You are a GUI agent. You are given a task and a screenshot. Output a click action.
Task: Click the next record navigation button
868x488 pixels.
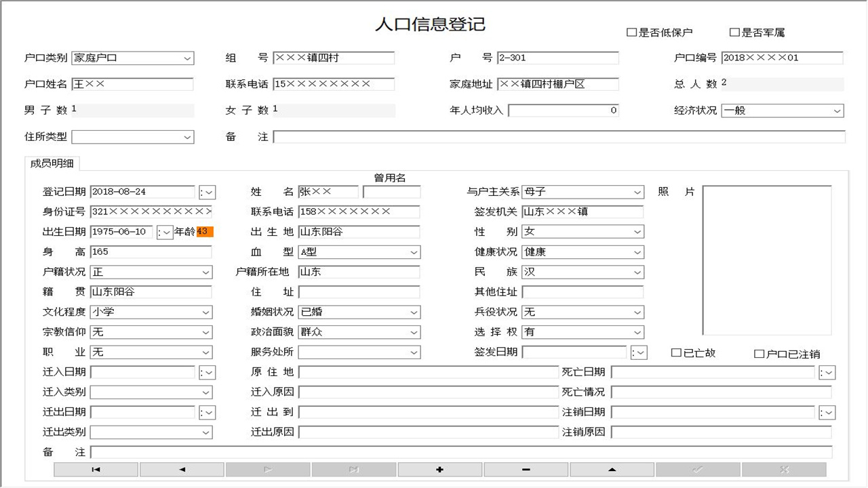[x=267, y=469]
